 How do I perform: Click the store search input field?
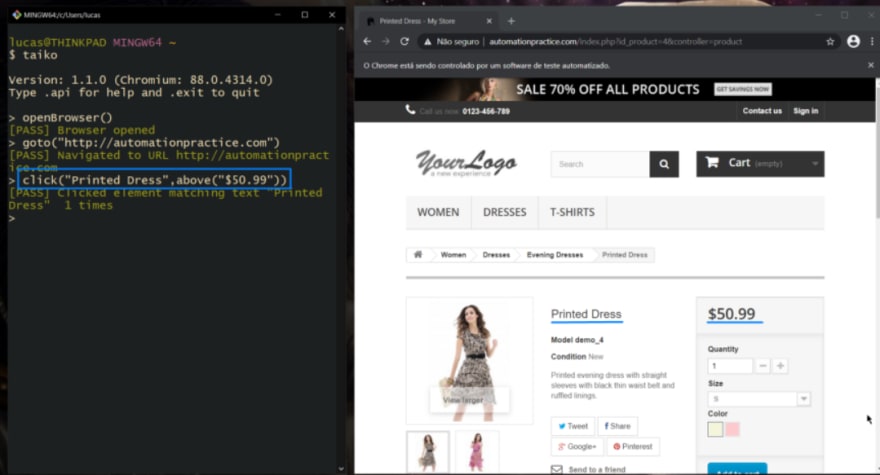pos(600,164)
